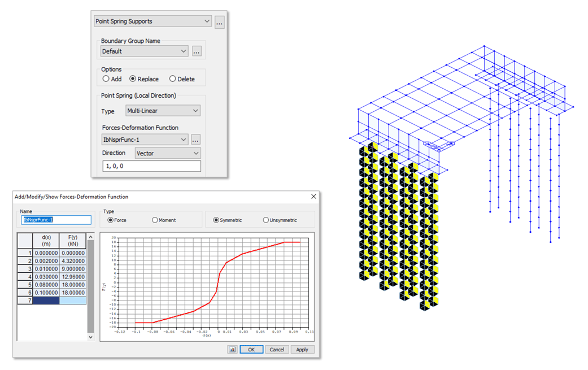Open the Point Spring Supports dropdown
Image resolution: width=588 pixels, height=370 pixels.
153,21
